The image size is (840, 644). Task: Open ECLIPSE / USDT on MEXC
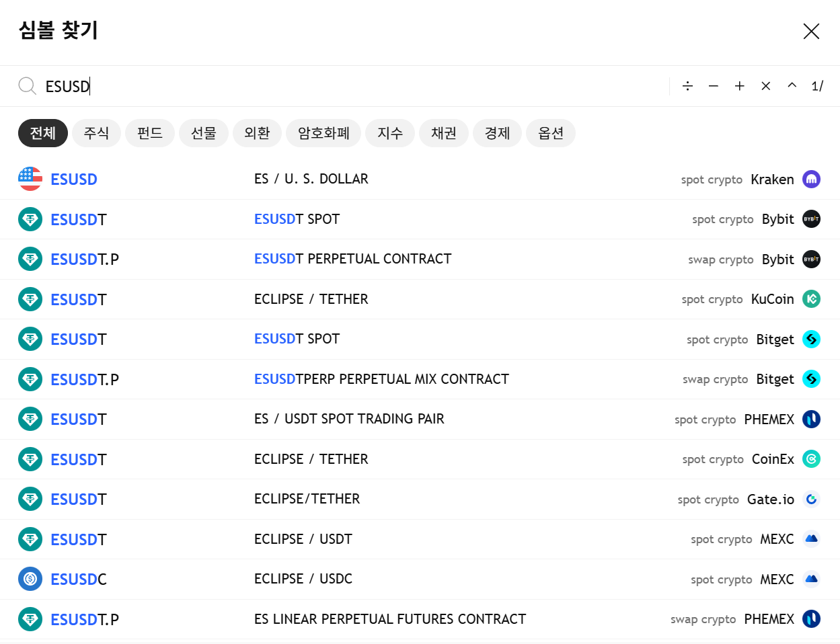click(420, 539)
